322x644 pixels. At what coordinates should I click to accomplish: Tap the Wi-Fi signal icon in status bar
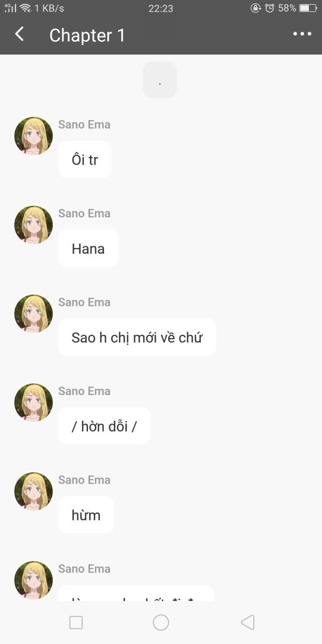[x=25, y=8]
